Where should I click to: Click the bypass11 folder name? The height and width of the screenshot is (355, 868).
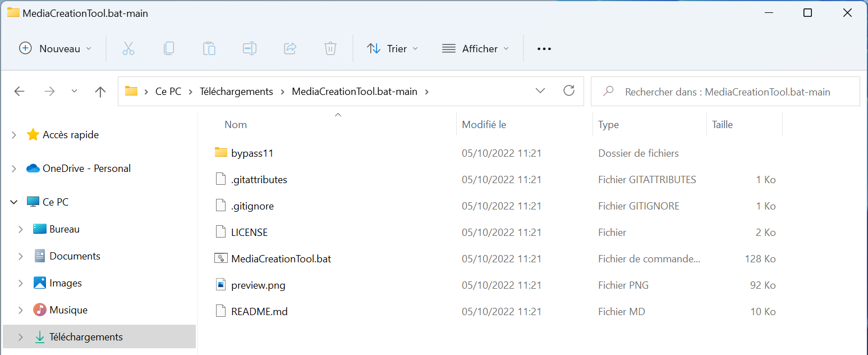[252, 153]
